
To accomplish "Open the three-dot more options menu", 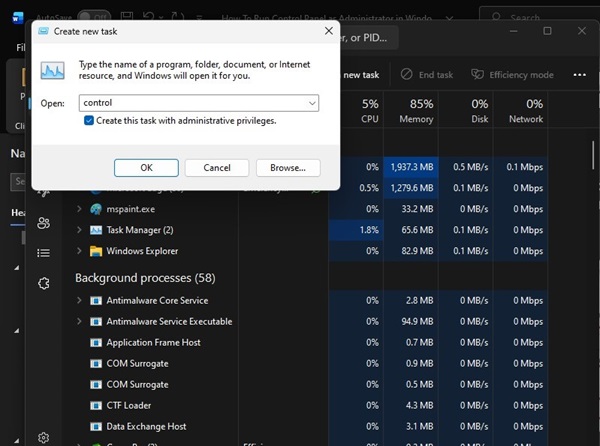I will (579, 75).
